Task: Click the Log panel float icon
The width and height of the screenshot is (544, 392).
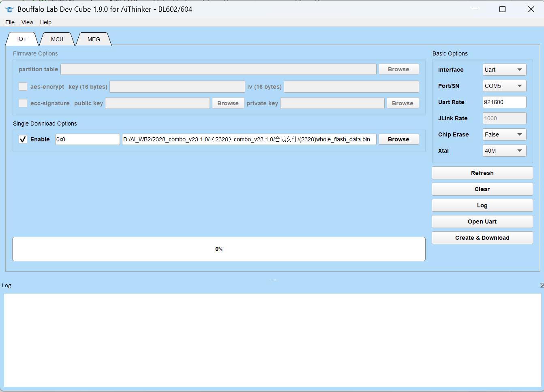Action: coord(542,285)
